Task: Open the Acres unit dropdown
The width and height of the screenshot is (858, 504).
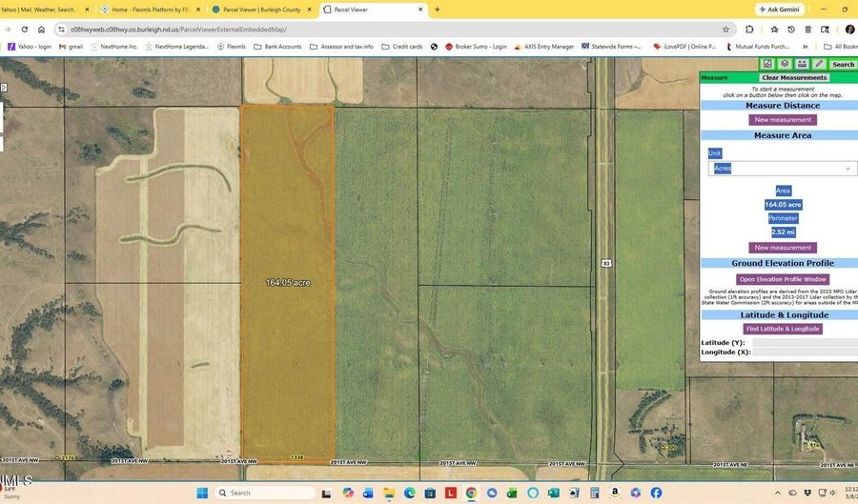Action: pyautogui.click(x=782, y=169)
